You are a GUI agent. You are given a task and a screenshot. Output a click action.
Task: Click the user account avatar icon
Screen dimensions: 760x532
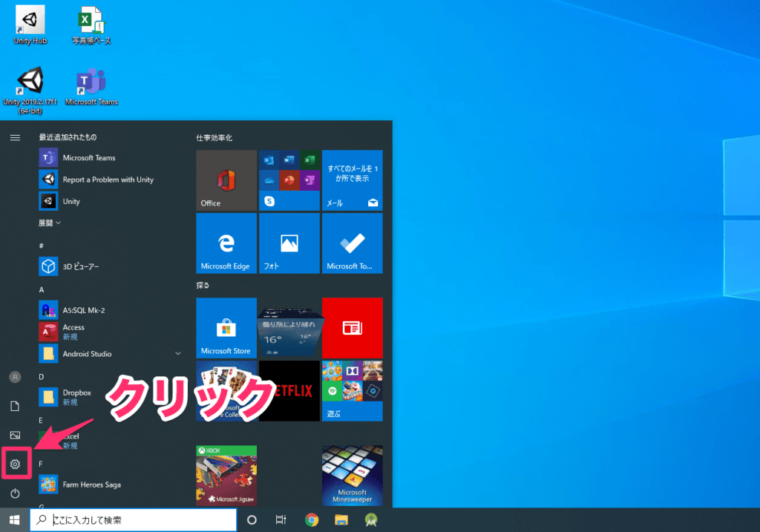tap(15, 377)
